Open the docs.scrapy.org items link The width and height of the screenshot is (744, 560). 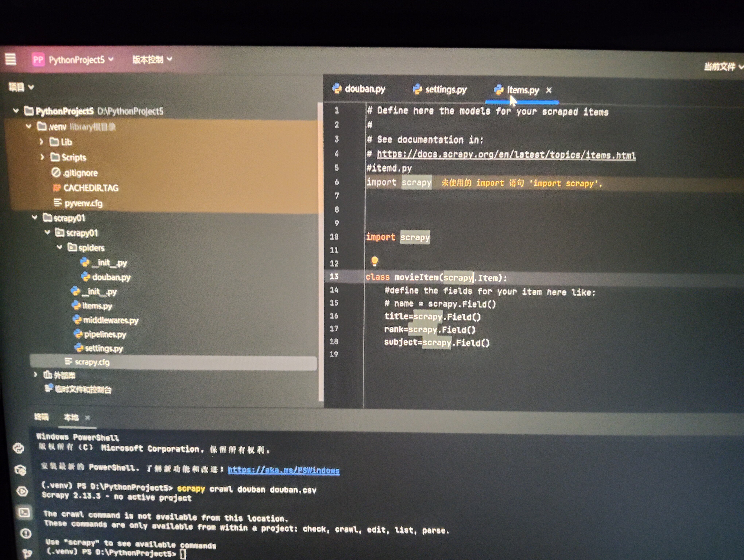pos(505,155)
